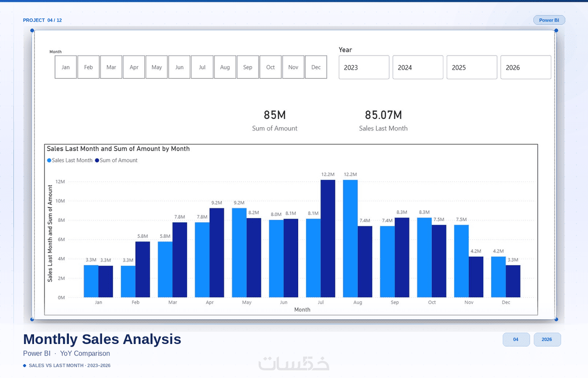
Task: Click May's dark blue 8.2M bar
Action: point(254,258)
